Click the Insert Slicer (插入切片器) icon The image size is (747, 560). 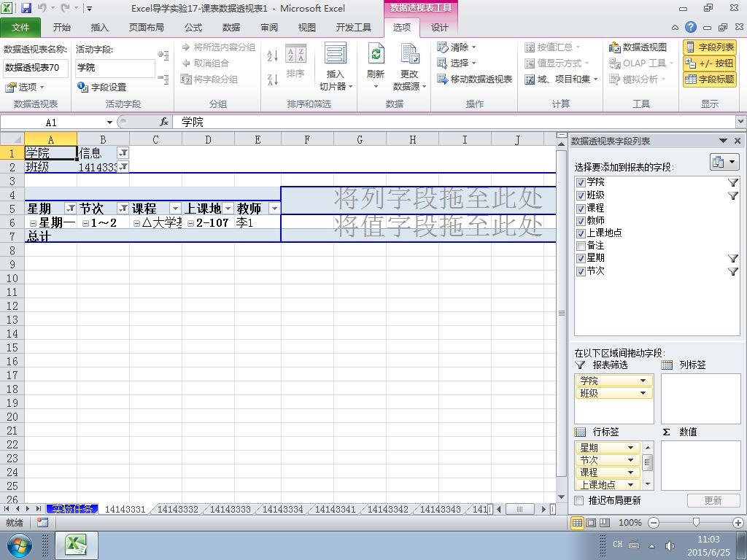336,53
